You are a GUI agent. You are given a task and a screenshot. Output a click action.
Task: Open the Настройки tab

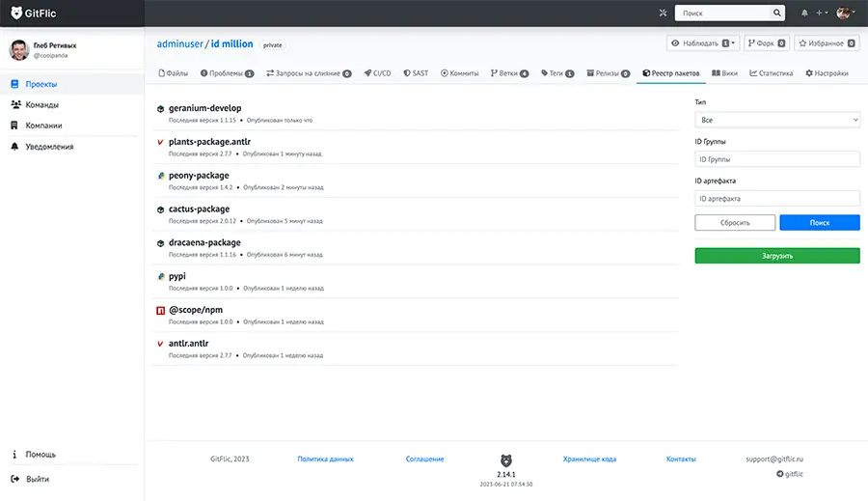827,73
